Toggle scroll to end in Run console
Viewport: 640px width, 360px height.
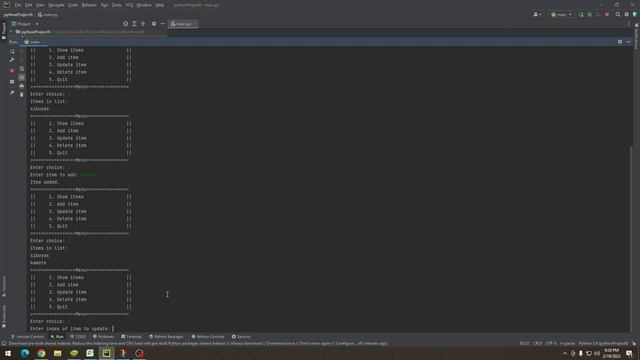[22, 77]
